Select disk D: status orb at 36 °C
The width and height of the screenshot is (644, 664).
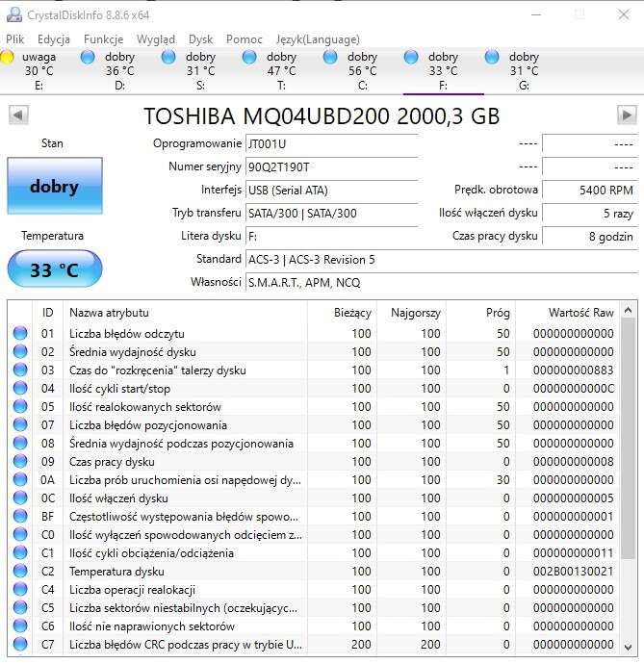point(89,58)
